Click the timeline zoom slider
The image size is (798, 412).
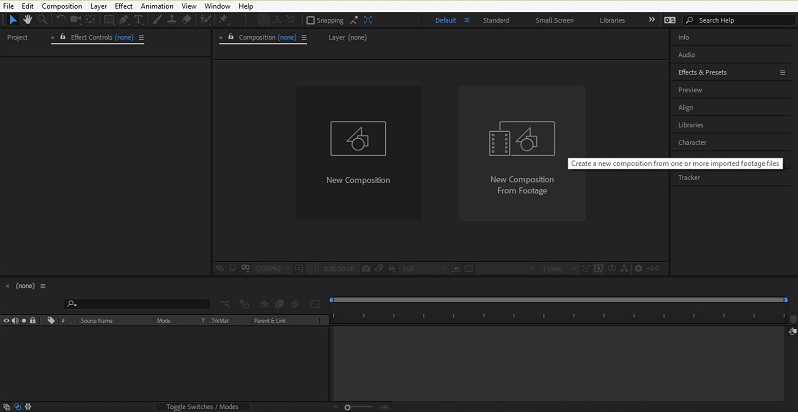click(x=348, y=407)
